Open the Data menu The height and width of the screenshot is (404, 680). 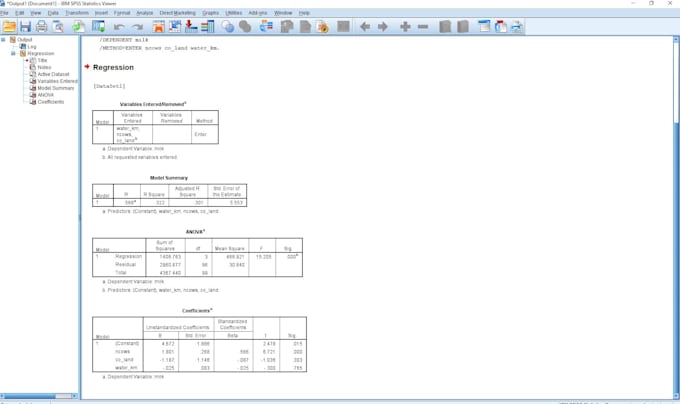pos(53,13)
